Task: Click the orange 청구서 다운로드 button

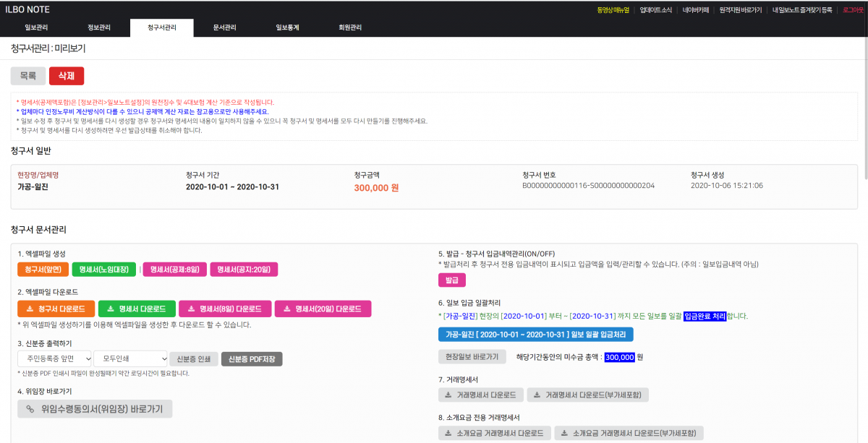Action: (56, 309)
